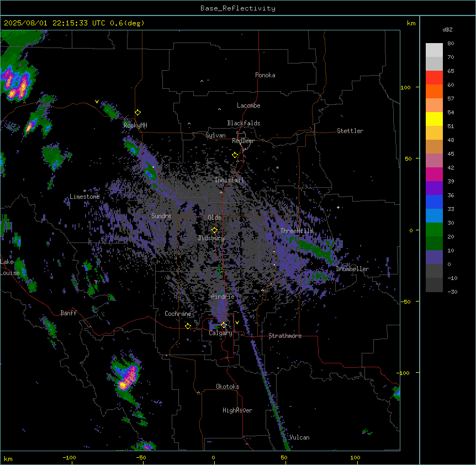Click the Lacombe city label
The height and width of the screenshot is (465, 476).
248,105
